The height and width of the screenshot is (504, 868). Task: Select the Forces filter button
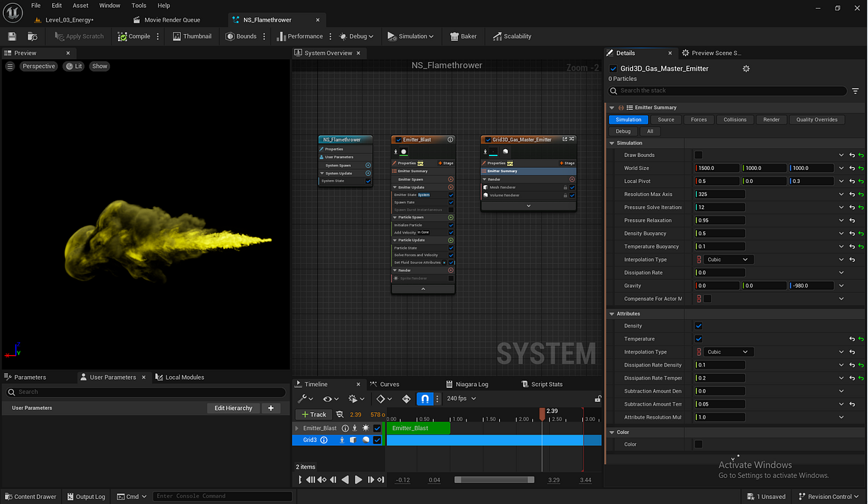(699, 119)
